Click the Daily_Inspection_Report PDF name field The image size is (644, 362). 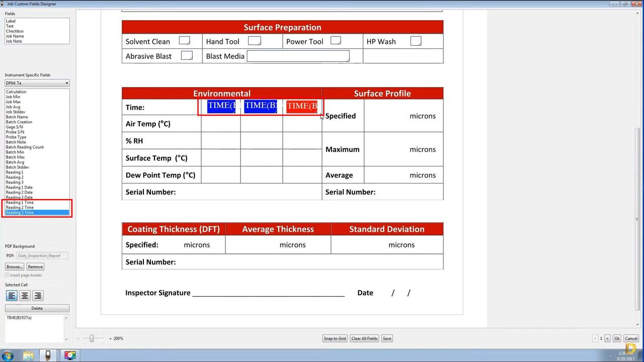click(x=42, y=255)
